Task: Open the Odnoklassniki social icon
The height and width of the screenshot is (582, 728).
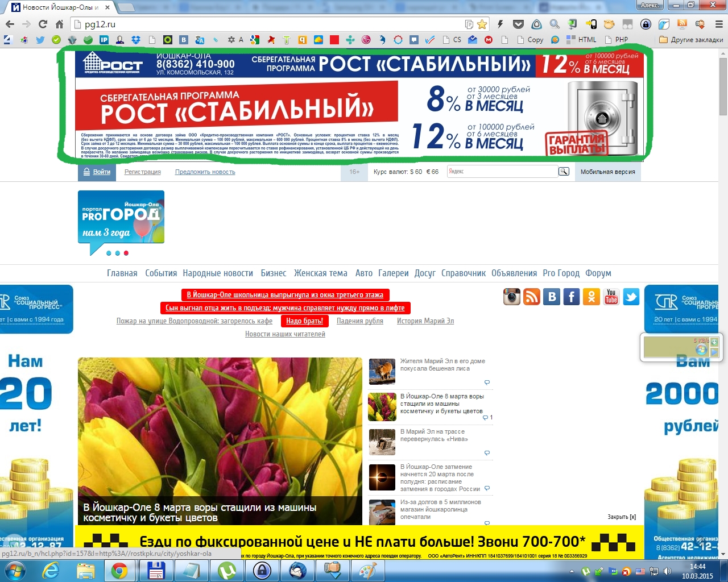Action: click(591, 297)
